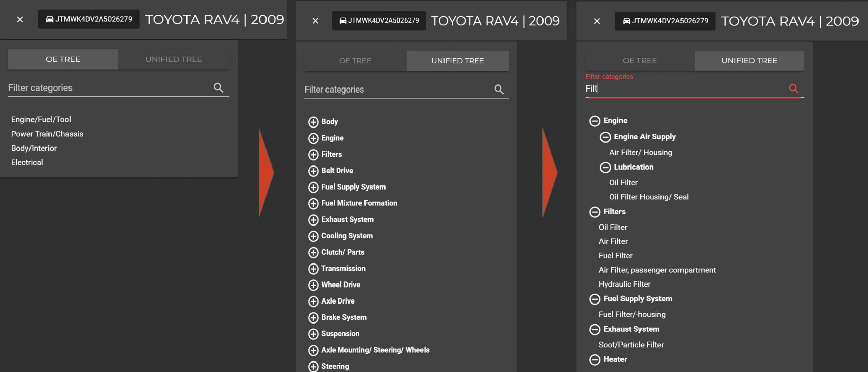The height and width of the screenshot is (372, 868).
Task: Expand the Clutch/ Parts category
Action: (x=313, y=252)
